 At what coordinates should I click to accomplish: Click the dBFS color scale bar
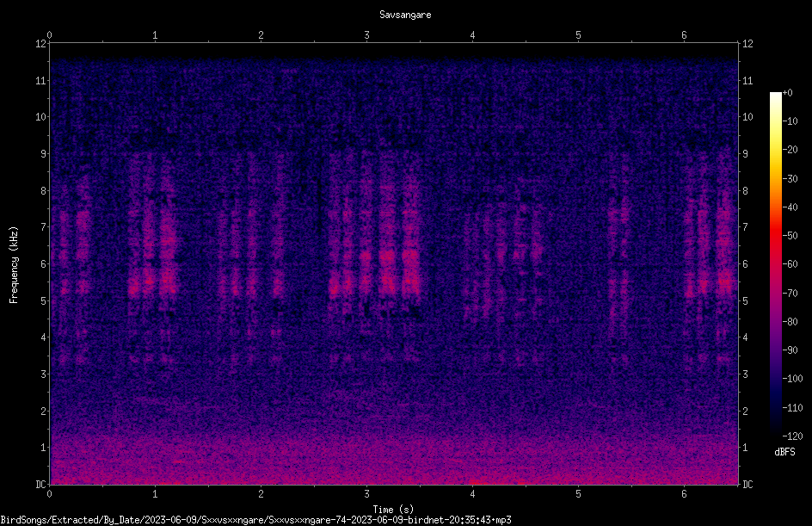[776, 263]
